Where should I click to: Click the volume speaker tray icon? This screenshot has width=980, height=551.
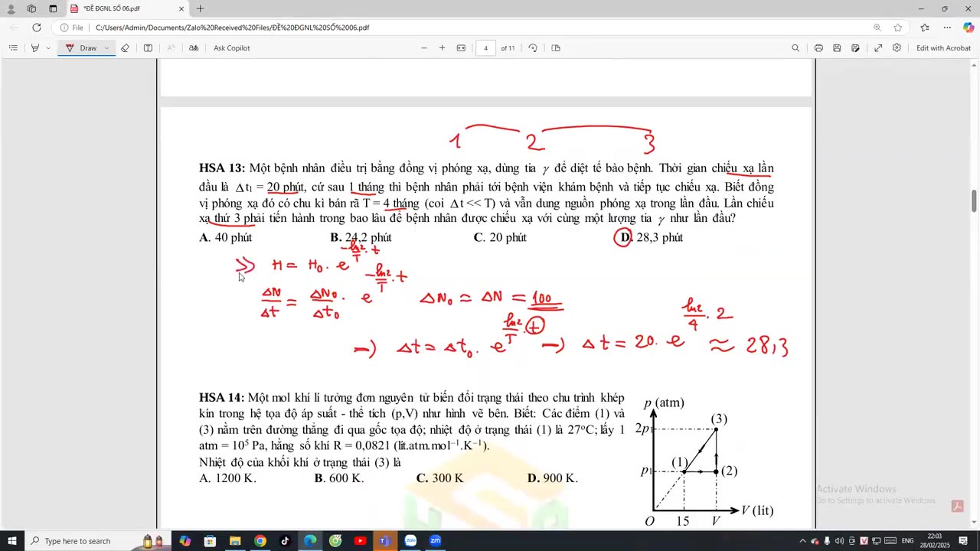[839, 541]
